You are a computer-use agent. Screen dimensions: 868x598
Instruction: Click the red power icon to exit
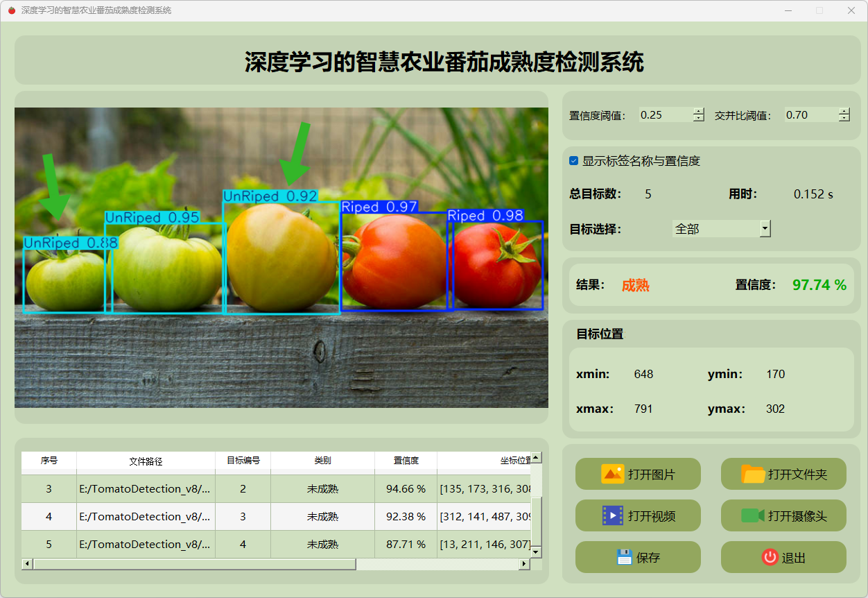[x=770, y=557]
